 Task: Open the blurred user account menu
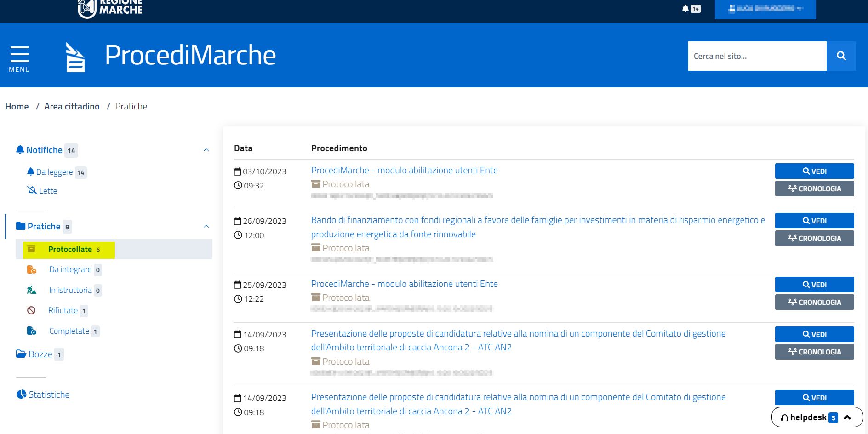[x=765, y=9]
